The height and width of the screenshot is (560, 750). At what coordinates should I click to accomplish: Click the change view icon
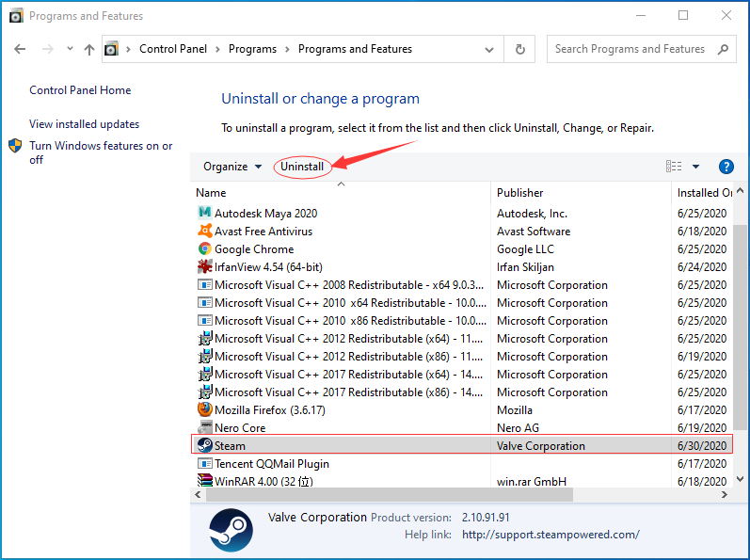674,167
